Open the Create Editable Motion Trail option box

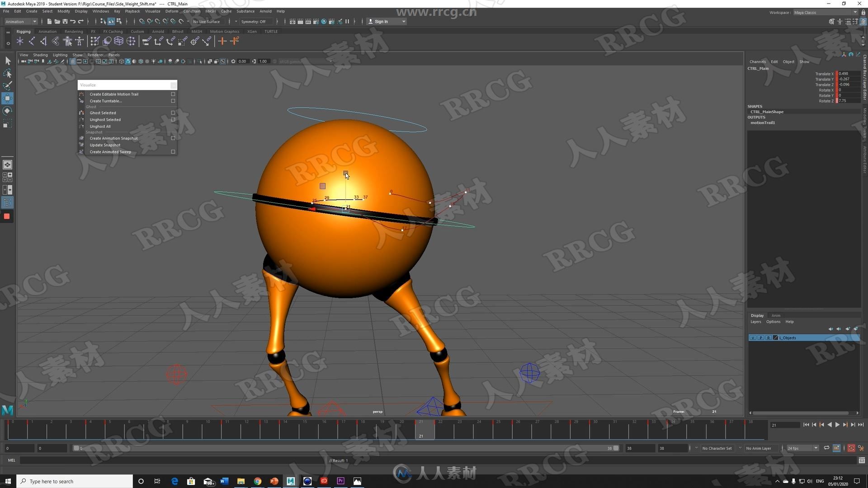click(173, 94)
